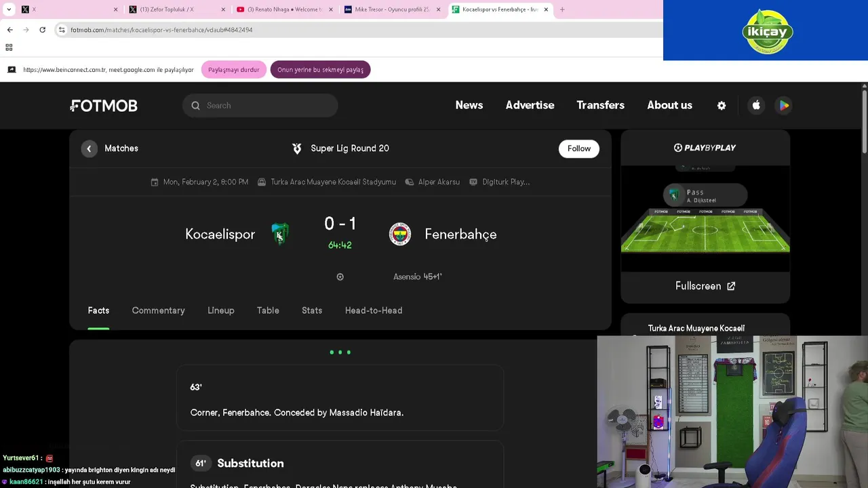The width and height of the screenshot is (868, 488).
Task: Open a new browser tab
Action: coord(562,9)
